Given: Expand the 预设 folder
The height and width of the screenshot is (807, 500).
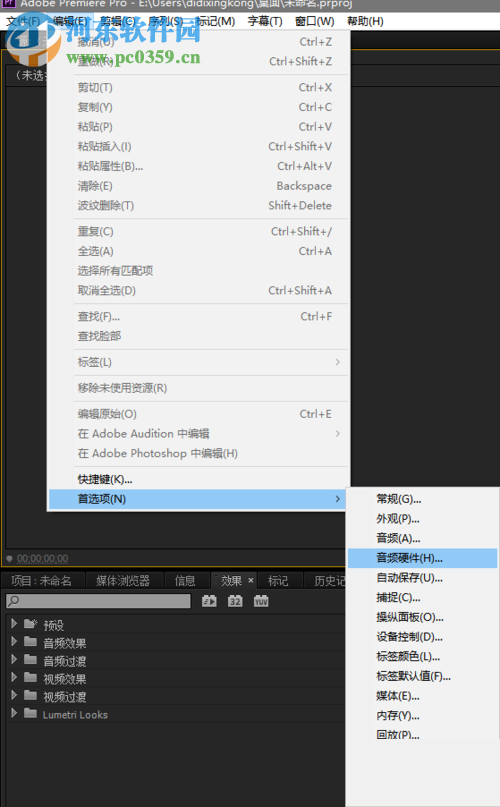Looking at the screenshot, I should (x=14, y=624).
